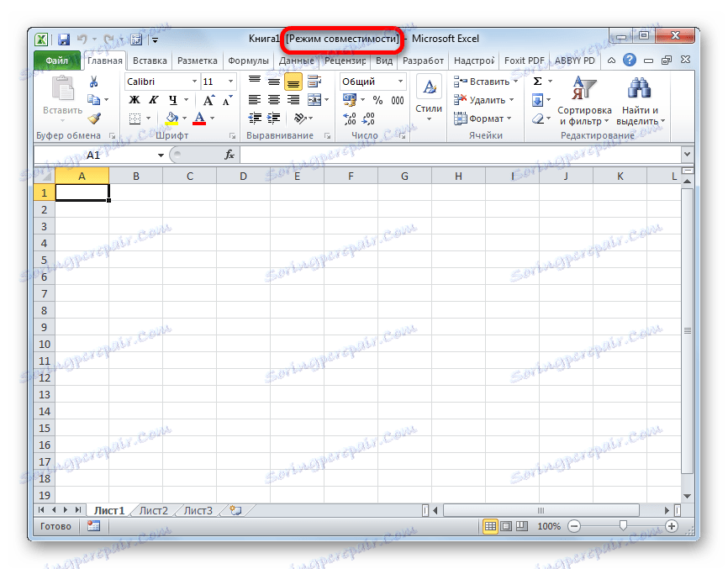Click the Undo arrow icon

82,40
